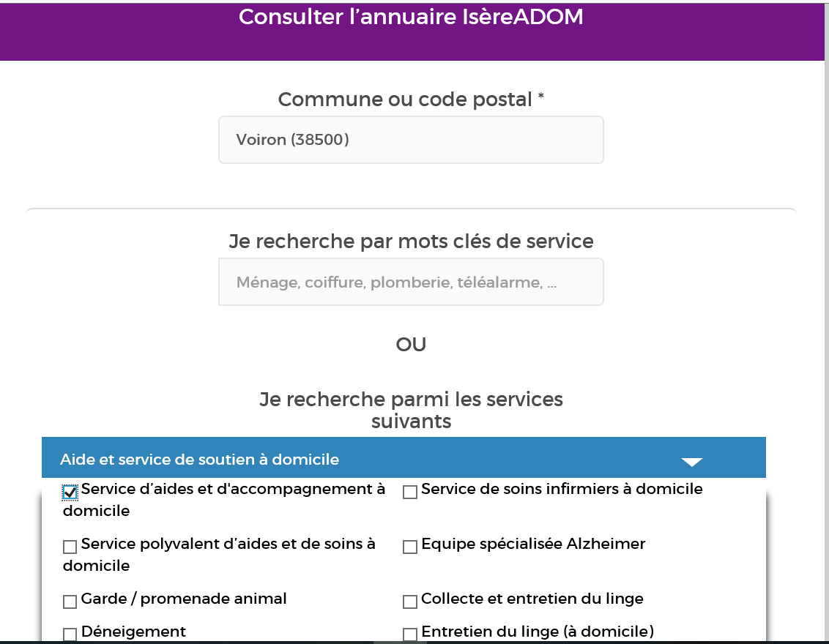829x644 pixels.
Task: Click the Commune ou code postal label
Action: click(x=411, y=100)
